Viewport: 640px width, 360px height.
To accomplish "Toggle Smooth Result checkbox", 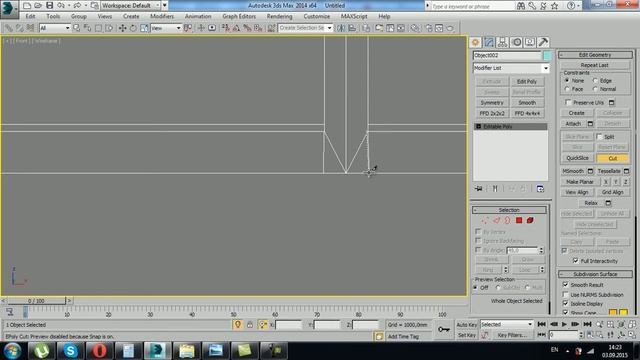I will point(565,284).
